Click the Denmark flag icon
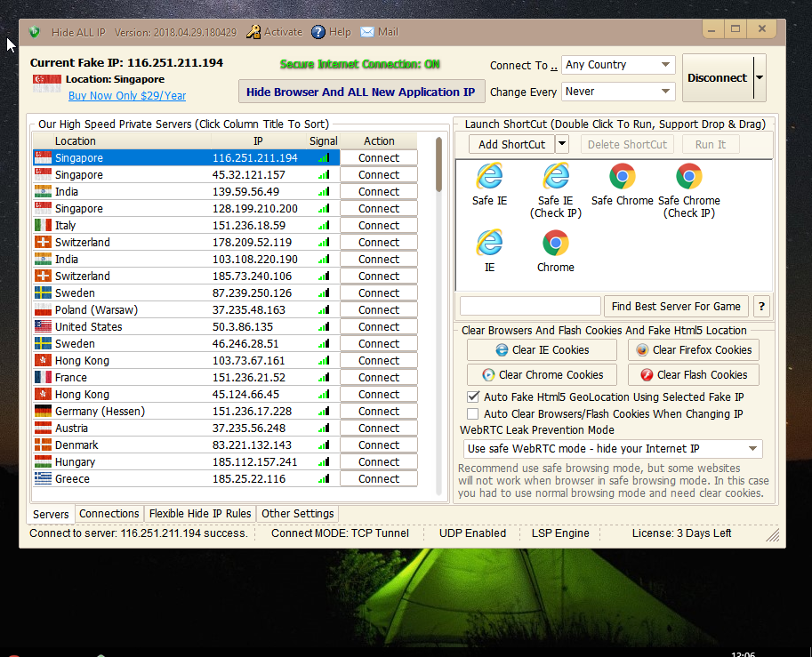This screenshot has width=812, height=657. 43,445
